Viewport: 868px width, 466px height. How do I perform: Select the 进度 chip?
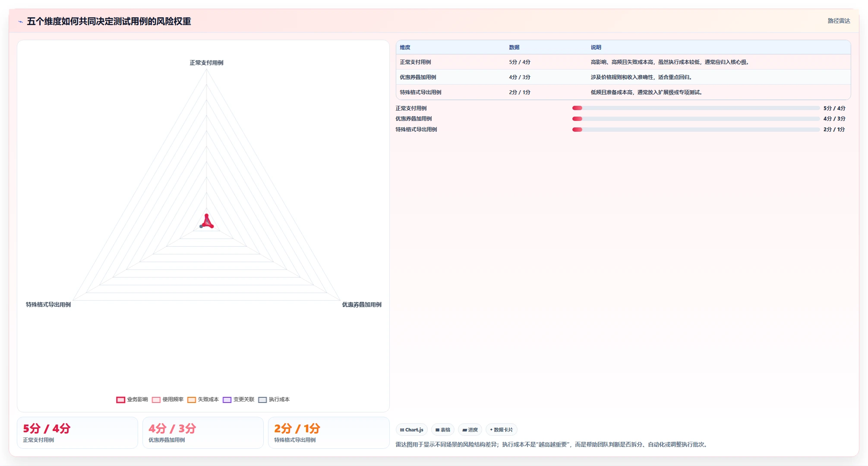(x=470, y=430)
